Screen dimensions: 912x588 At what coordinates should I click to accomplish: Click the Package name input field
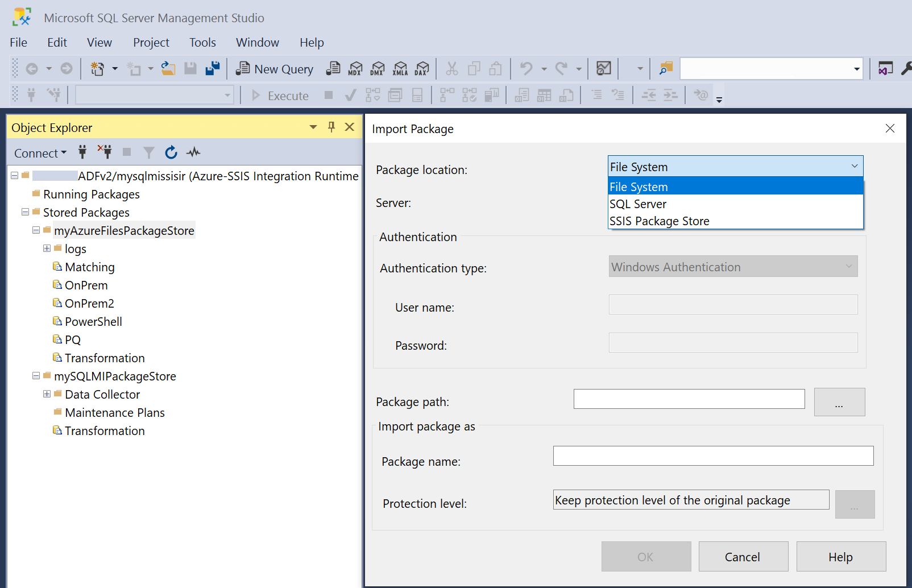[x=713, y=456]
